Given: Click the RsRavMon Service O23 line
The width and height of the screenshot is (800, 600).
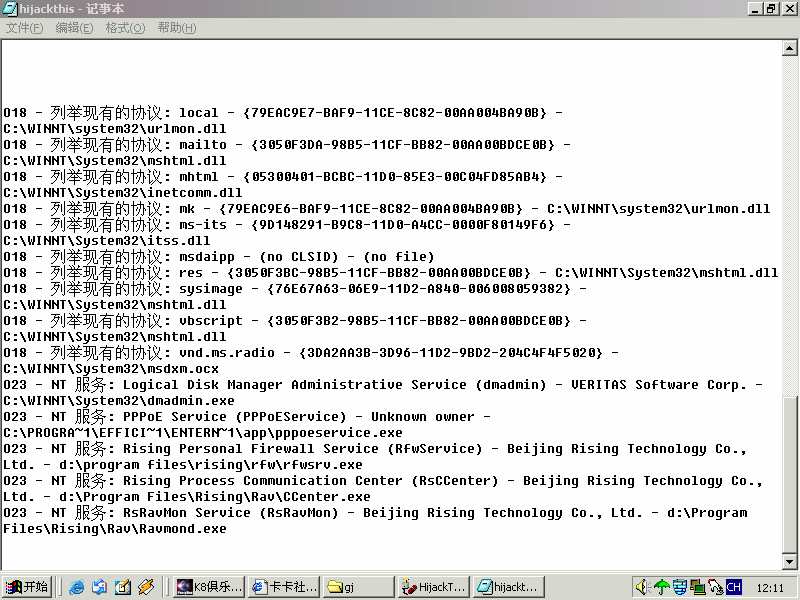Looking at the screenshot, I should coord(375,513).
